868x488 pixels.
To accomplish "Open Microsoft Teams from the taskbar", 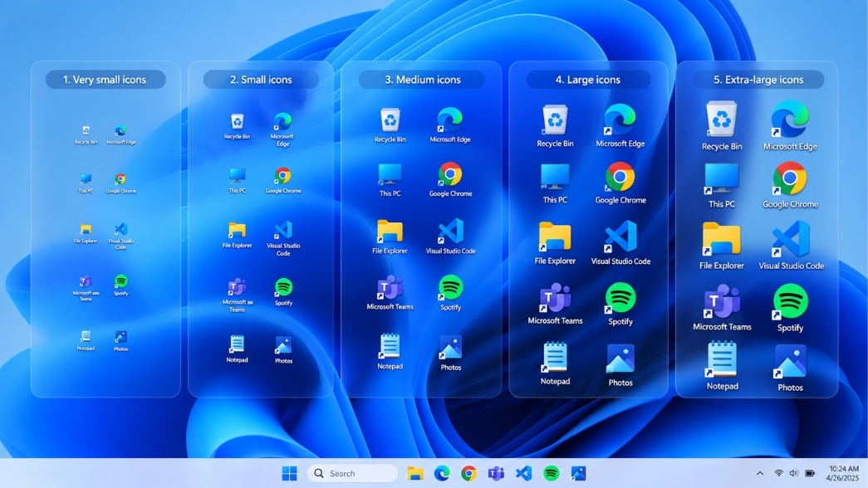I will [496, 474].
